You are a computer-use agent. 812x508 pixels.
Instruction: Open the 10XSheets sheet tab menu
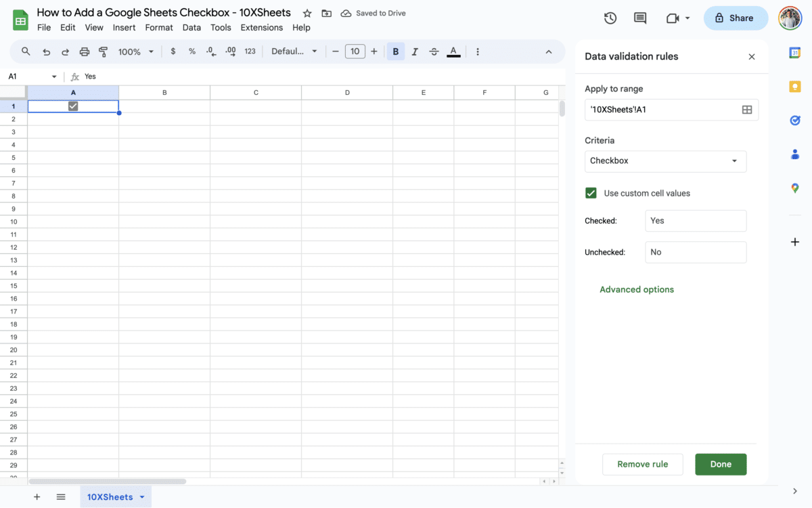click(x=143, y=496)
